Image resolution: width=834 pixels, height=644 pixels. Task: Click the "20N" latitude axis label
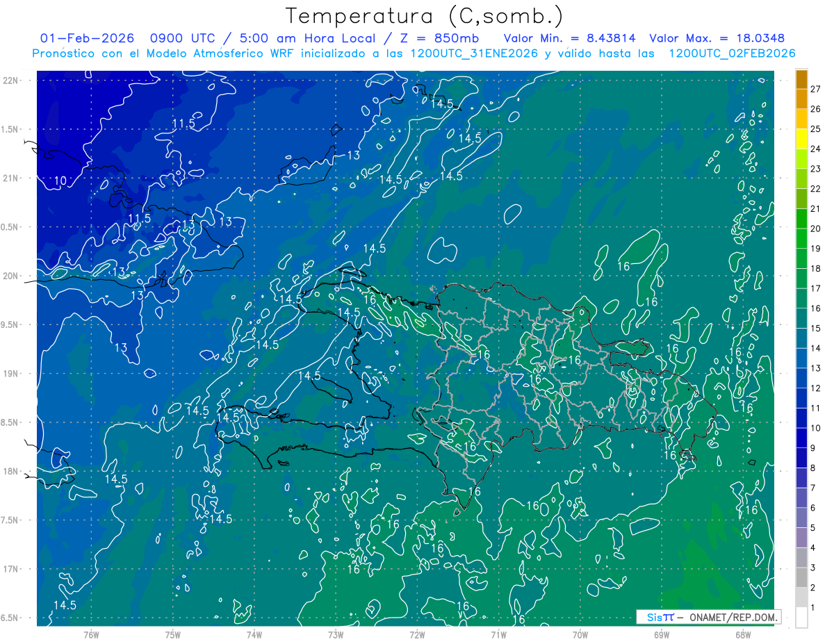[10, 276]
